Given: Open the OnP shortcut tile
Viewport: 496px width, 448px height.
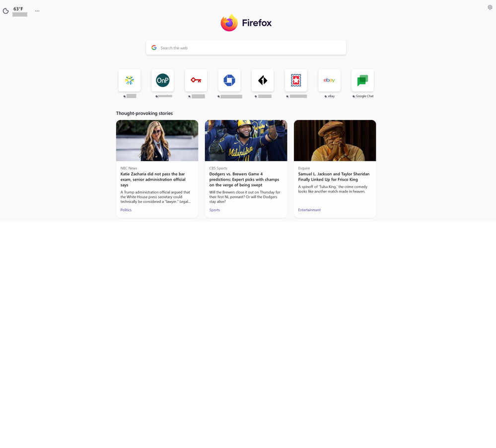Looking at the screenshot, I should [162, 80].
